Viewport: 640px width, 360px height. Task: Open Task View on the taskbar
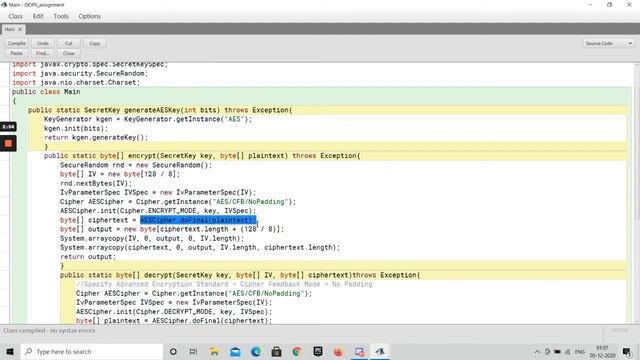pyautogui.click(x=193, y=351)
